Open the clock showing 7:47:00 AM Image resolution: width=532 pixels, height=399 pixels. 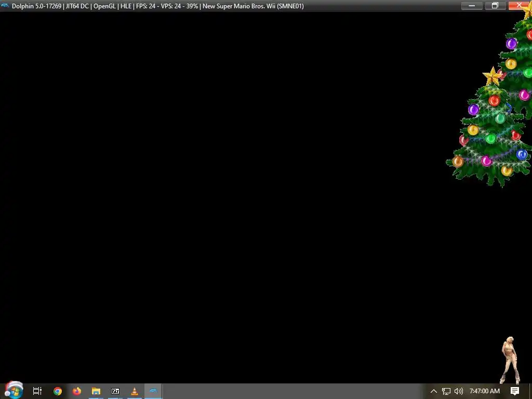pos(485,391)
